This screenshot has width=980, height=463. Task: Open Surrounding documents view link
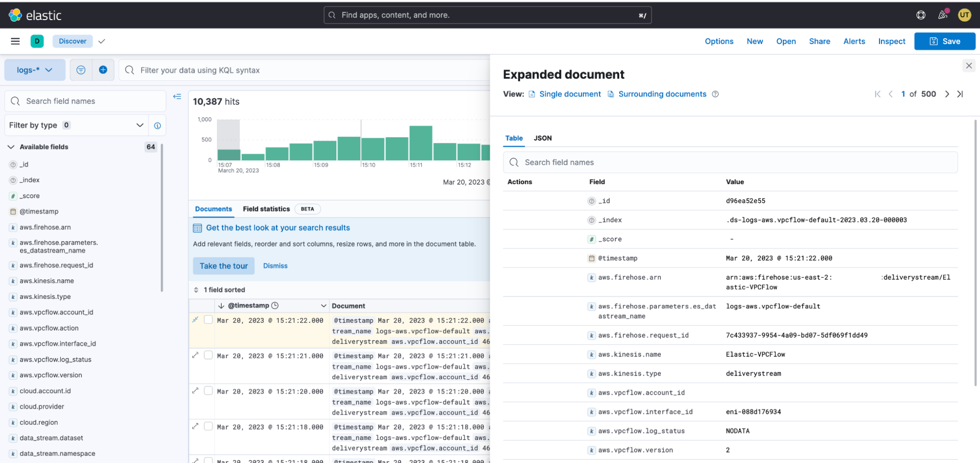(x=662, y=94)
